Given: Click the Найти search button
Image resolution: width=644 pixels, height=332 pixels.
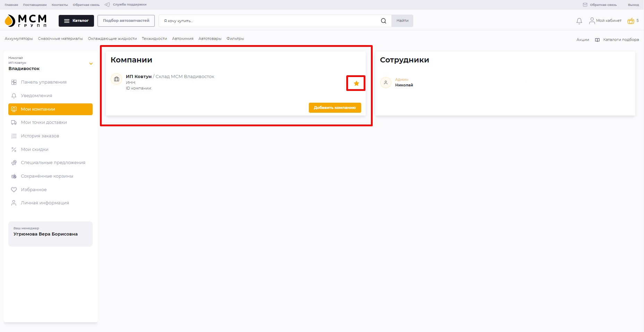Looking at the screenshot, I should pyautogui.click(x=402, y=21).
